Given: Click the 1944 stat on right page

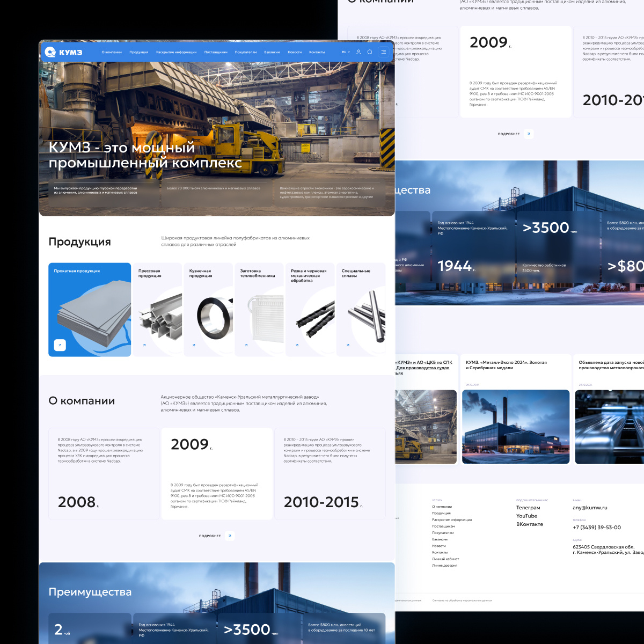Looking at the screenshot, I should pyautogui.click(x=457, y=266).
